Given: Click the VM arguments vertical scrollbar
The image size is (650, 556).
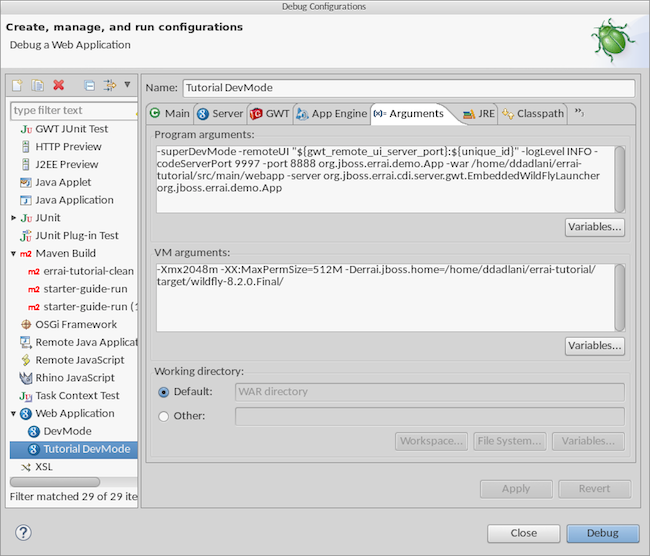Looking at the screenshot, I should (x=620, y=298).
